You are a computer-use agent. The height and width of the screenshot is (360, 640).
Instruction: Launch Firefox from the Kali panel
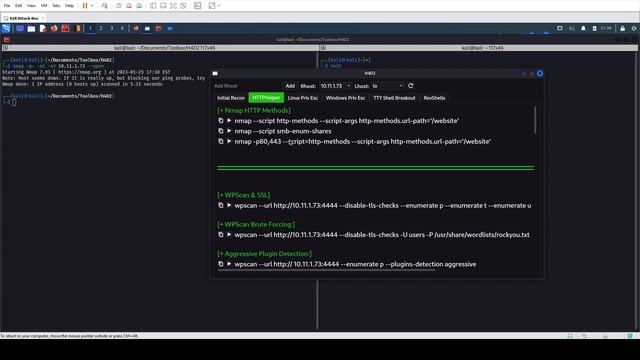click(54, 28)
